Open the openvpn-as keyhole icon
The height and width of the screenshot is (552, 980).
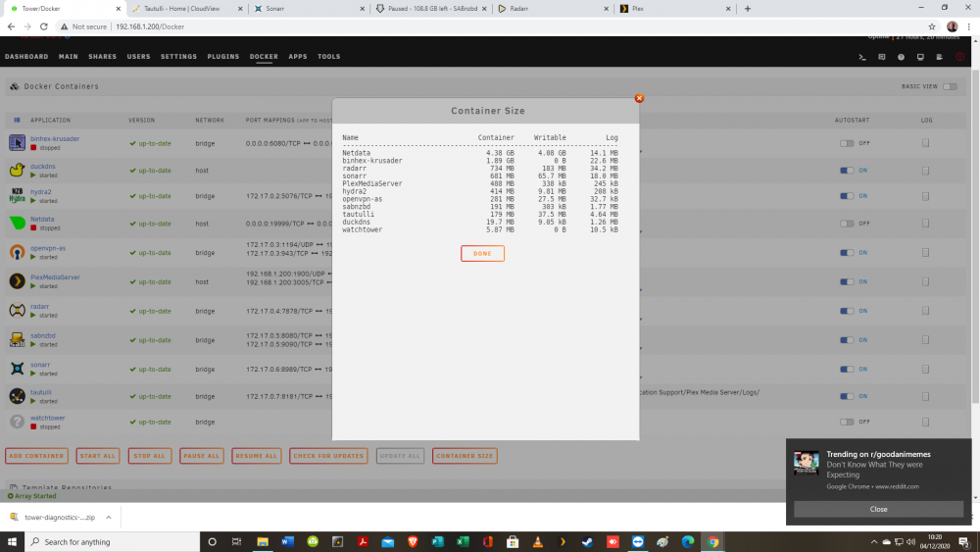coord(17,252)
